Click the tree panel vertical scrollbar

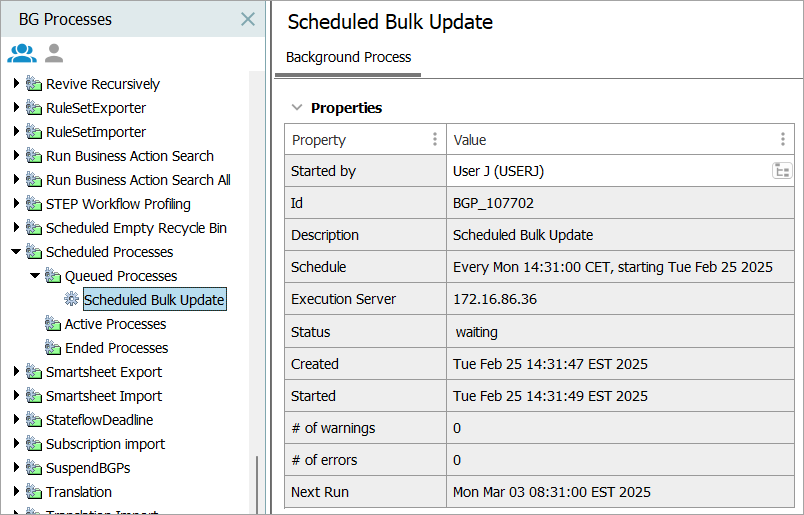[x=257, y=484]
